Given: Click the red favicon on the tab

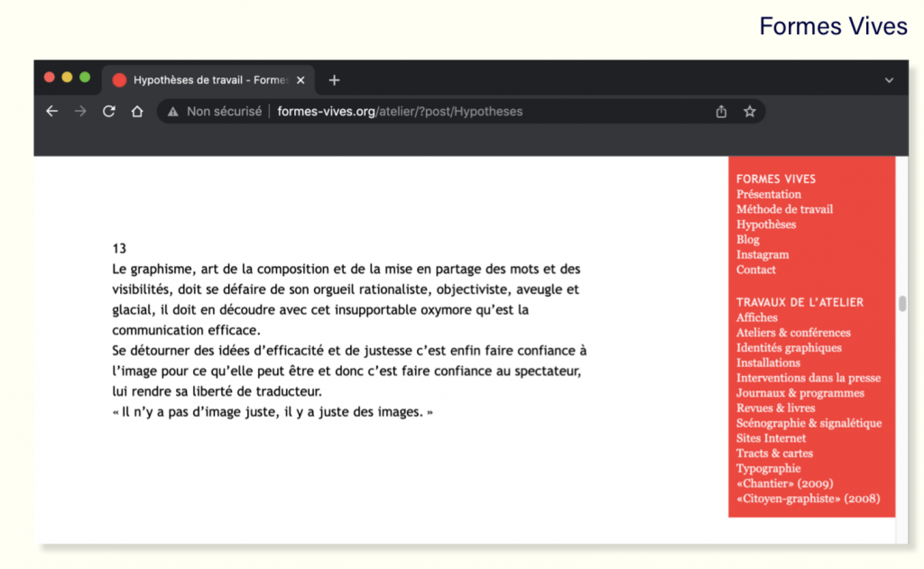Looking at the screenshot, I should pyautogui.click(x=120, y=80).
